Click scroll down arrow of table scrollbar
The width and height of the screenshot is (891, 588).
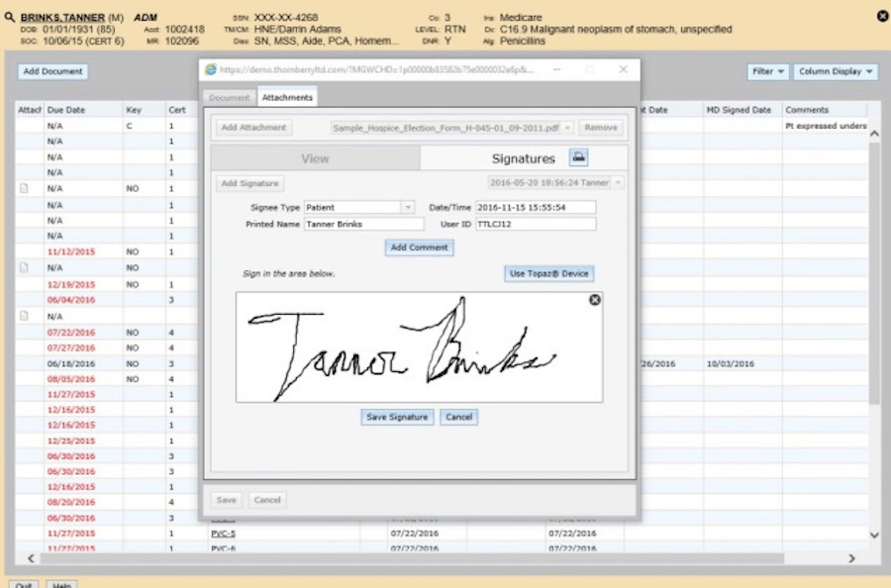[874, 535]
